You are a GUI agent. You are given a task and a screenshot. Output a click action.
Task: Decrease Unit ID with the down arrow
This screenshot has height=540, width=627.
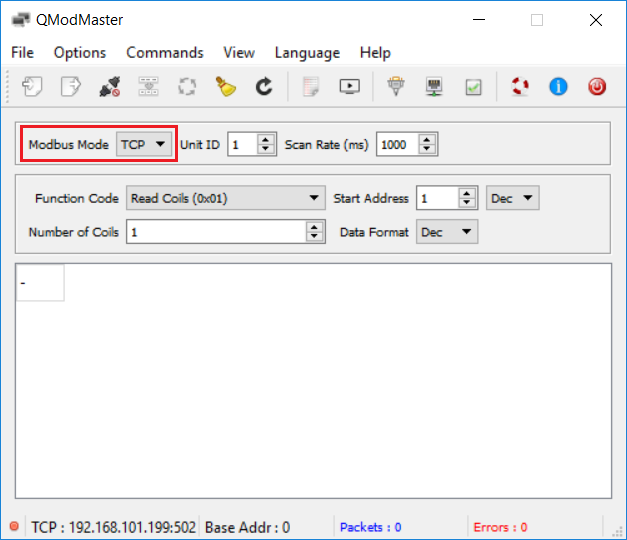(266, 149)
